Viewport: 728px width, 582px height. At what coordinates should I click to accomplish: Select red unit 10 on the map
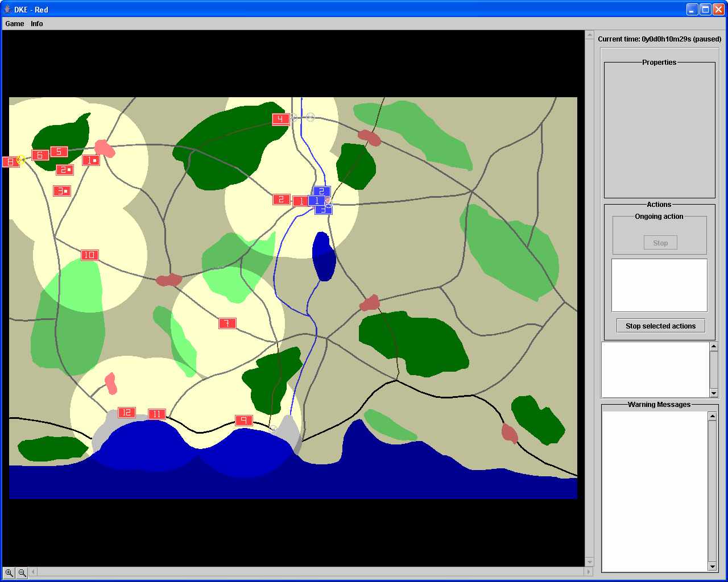(89, 255)
